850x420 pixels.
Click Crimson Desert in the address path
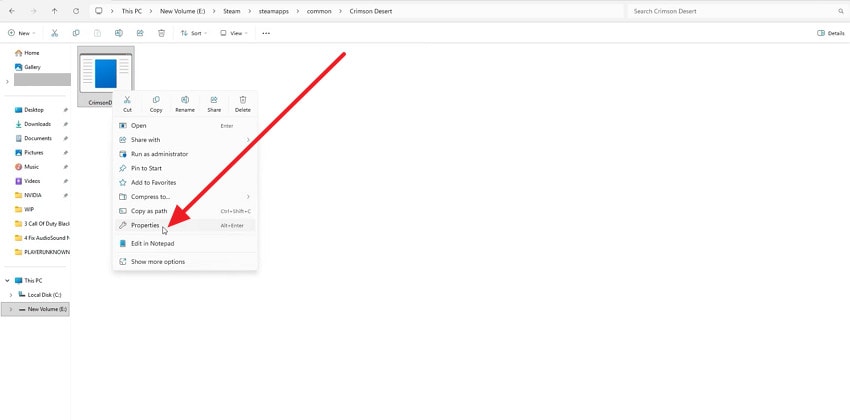point(371,11)
